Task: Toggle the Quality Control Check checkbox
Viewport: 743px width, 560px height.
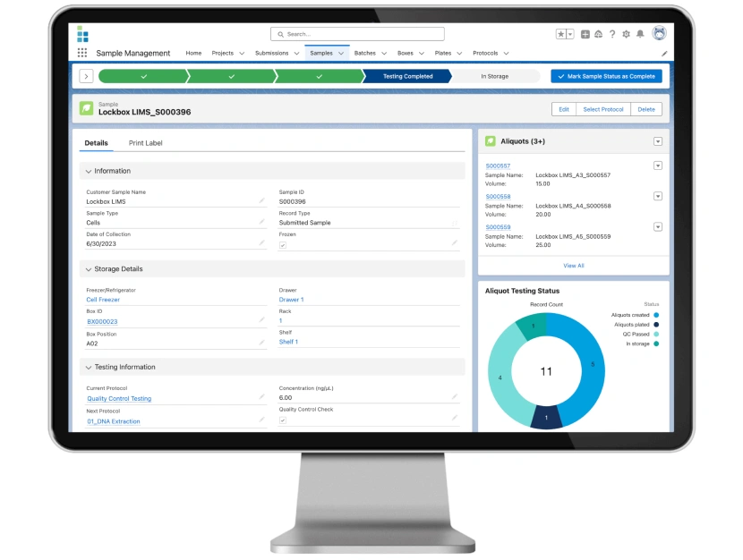Action: click(283, 420)
